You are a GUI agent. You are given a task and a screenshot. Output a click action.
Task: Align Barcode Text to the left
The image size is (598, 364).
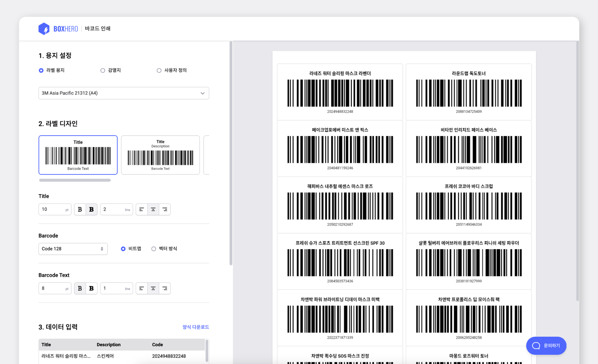pos(141,288)
